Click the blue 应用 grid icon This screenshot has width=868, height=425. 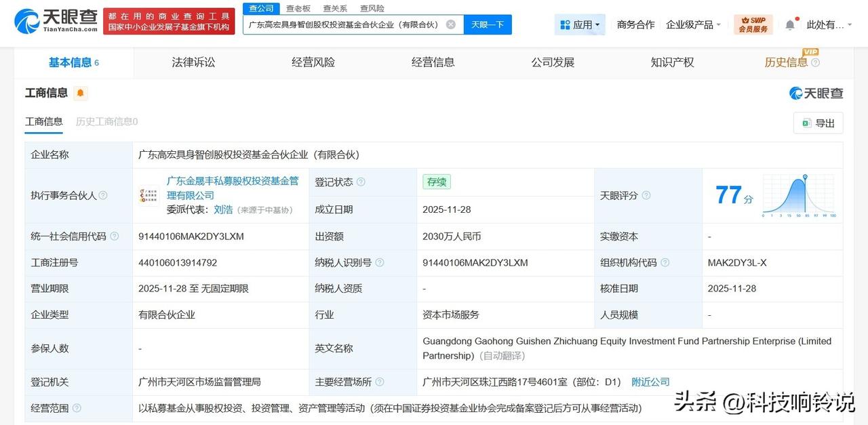pos(566,23)
